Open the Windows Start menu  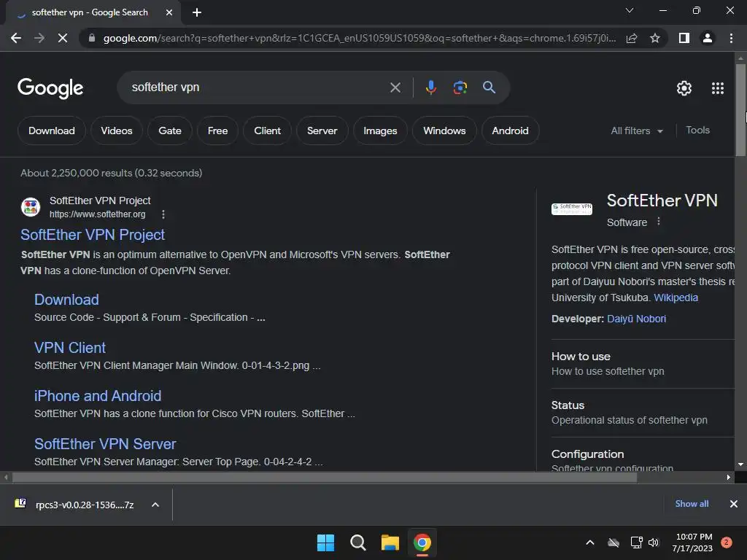click(325, 542)
